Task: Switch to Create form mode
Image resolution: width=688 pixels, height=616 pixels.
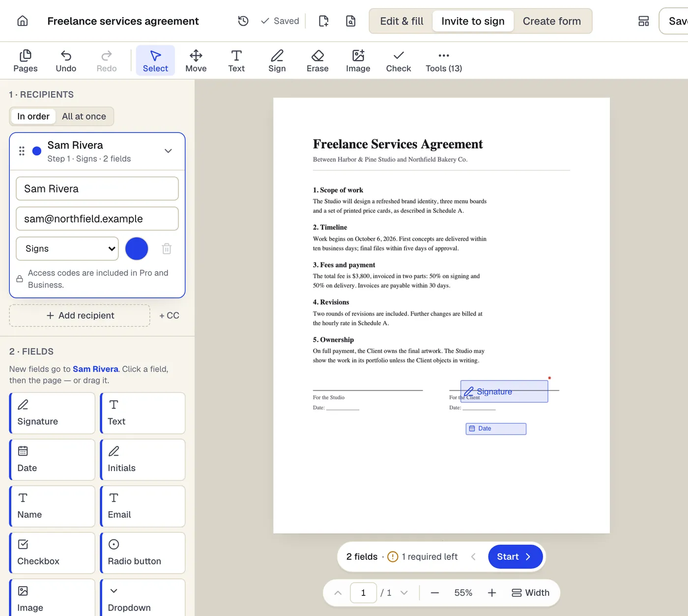Action: (551, 21)
